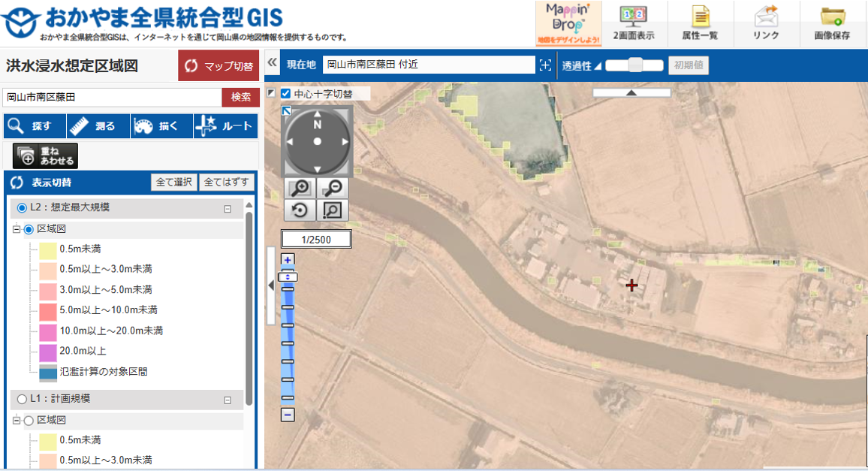Click the zoom-in magnifier map button
This screenshot has width=868, height=471.
click(300, 189)
